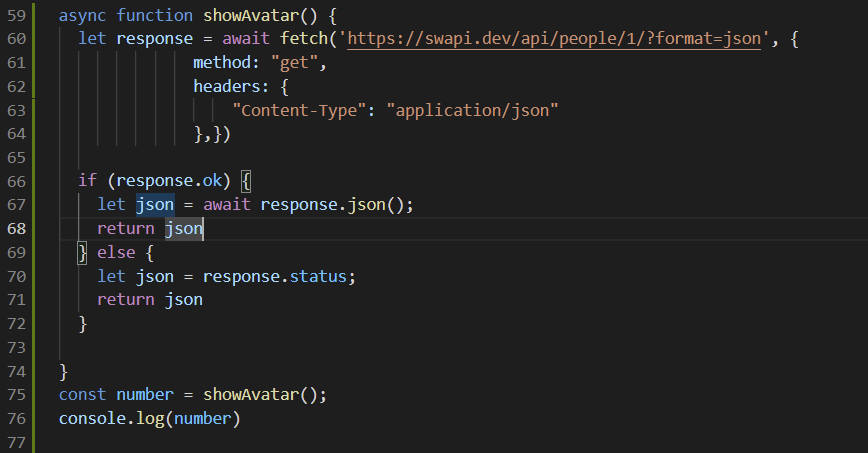Click line number 60 in the gutter
Viewport: 868px width, 453px height.
17,39
